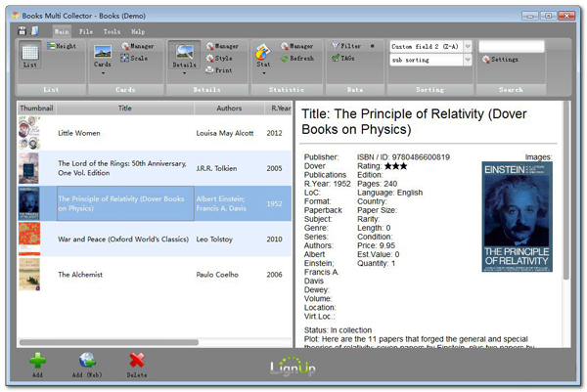Click the green Add book icon
The width and height of the screenshot is (587, 392).
37,361
